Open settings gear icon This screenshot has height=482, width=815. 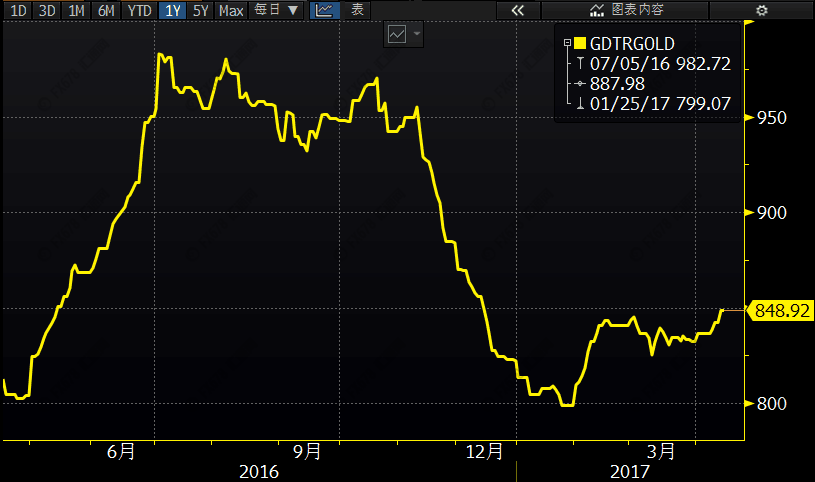click(762, 10)
